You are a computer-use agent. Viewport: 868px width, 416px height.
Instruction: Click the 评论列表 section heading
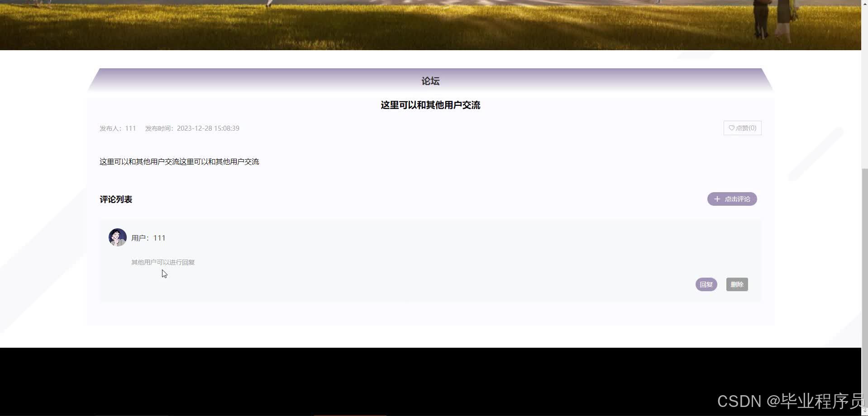click(115, 199)
